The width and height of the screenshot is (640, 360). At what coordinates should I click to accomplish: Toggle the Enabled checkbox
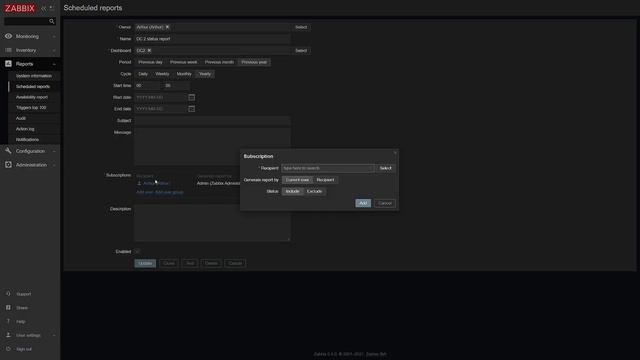pyautogui.click(x=137, y=251)
